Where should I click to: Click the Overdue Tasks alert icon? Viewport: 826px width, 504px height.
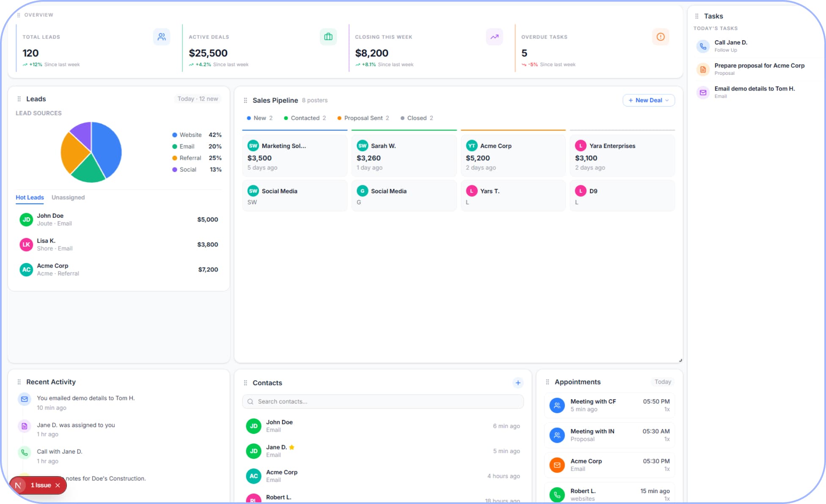[661, 37]
